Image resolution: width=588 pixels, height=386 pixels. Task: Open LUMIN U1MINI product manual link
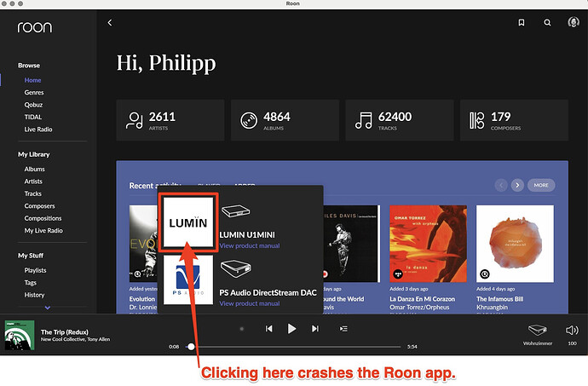[250, 245]
